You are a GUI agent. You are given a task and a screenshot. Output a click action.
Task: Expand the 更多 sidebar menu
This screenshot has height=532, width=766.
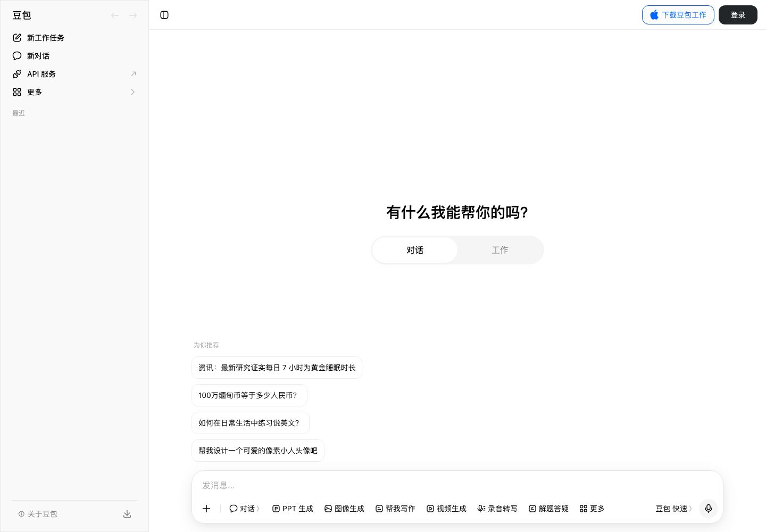pos(74,92)
